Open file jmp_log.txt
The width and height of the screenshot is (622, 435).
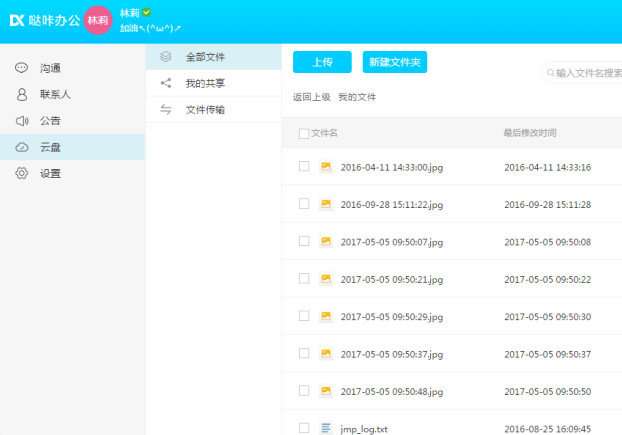364,429
